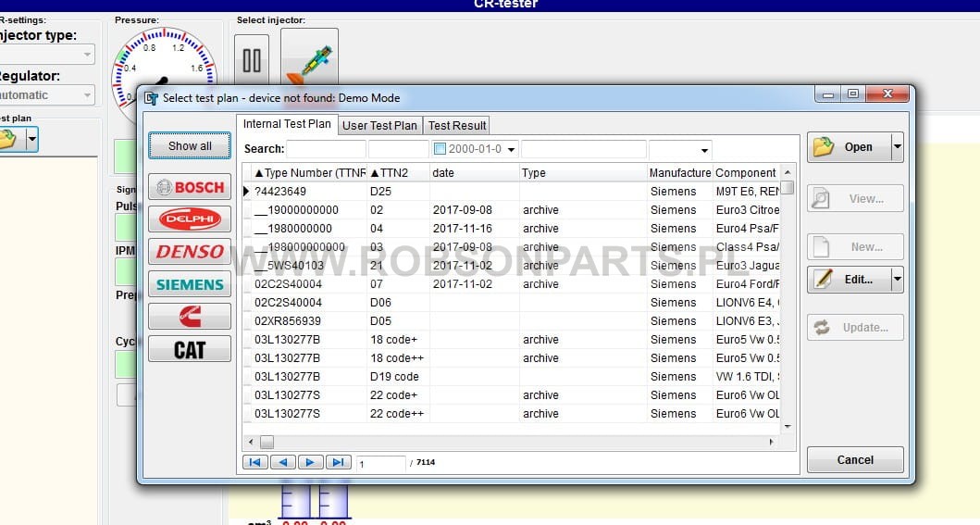Switch to the Test Result tab
Viewport: 980px width, 525px height.
click(457, 125)
